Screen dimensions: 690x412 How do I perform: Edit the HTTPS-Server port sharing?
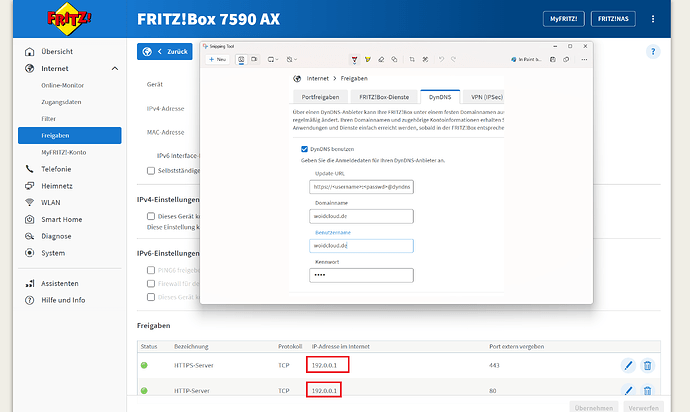tap(628, 365)
